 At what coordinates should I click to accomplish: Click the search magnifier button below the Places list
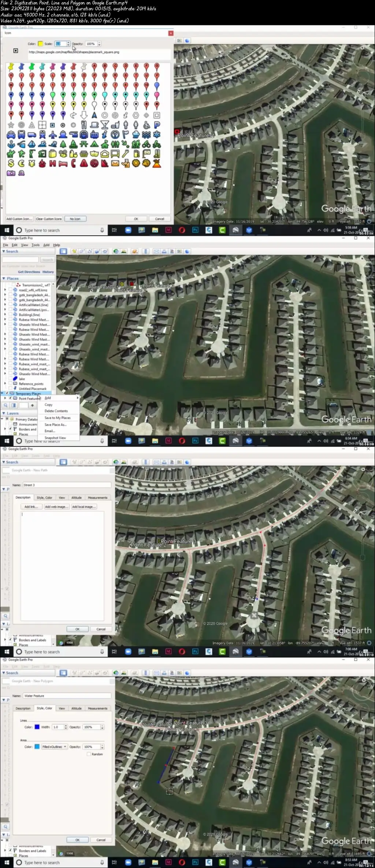pos(5,405)
